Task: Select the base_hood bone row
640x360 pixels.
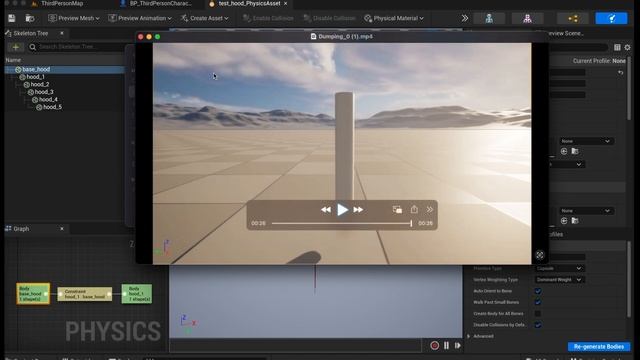Action: click(x=64, y=69)
